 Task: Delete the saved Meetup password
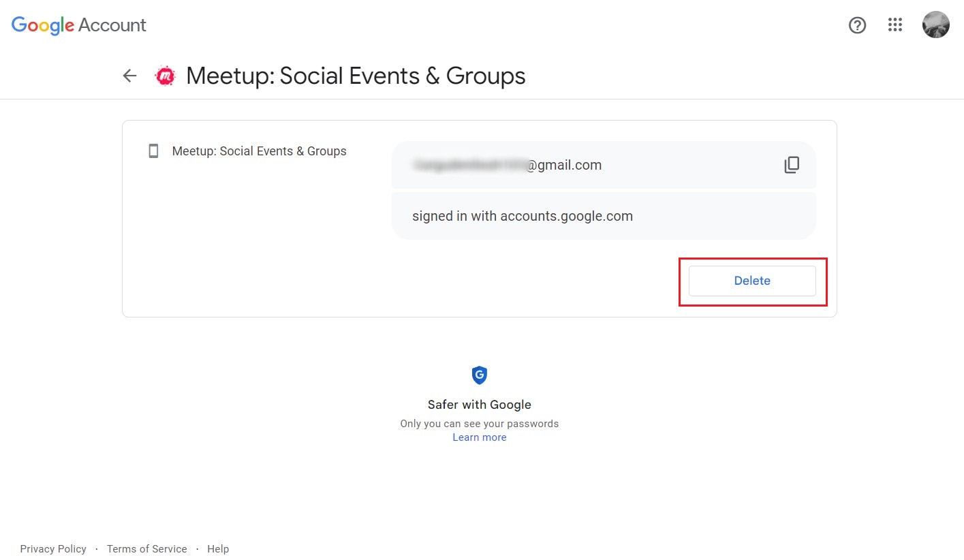(752, 281)
